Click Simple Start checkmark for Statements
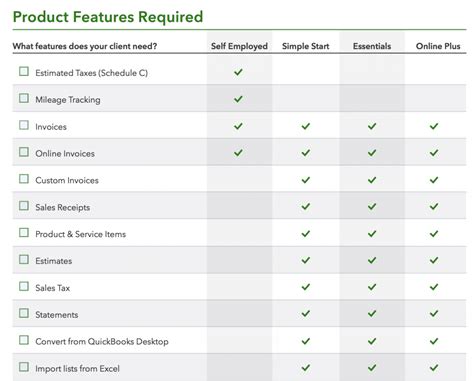This screenshot has width=474, height=381. point(306,314)
